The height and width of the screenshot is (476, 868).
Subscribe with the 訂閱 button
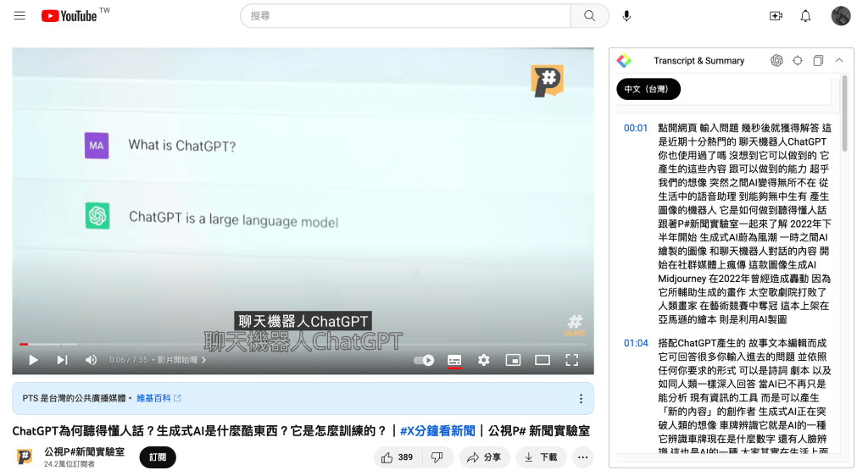coord(158,457)
